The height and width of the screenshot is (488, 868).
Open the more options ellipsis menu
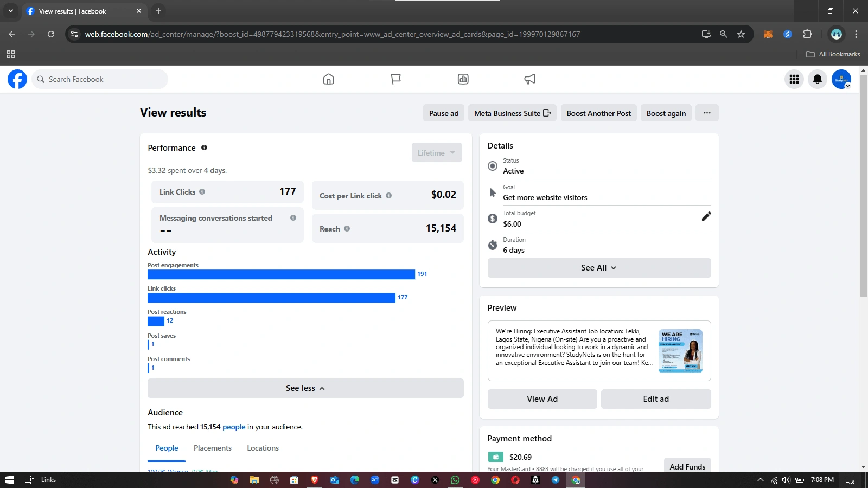[x=707, y=113]
